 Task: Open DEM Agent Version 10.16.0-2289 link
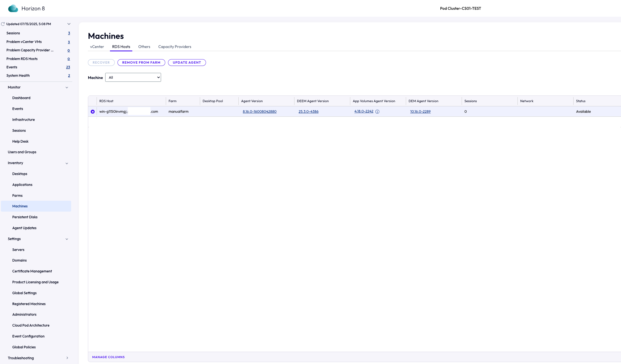click(x=420, y=111)
